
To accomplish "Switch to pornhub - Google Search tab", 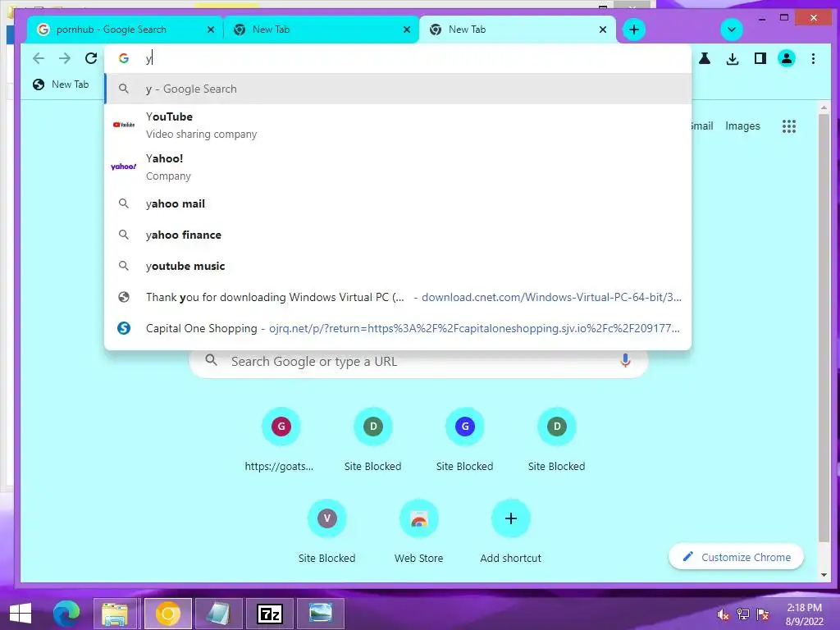I will [x=126, y=30].
